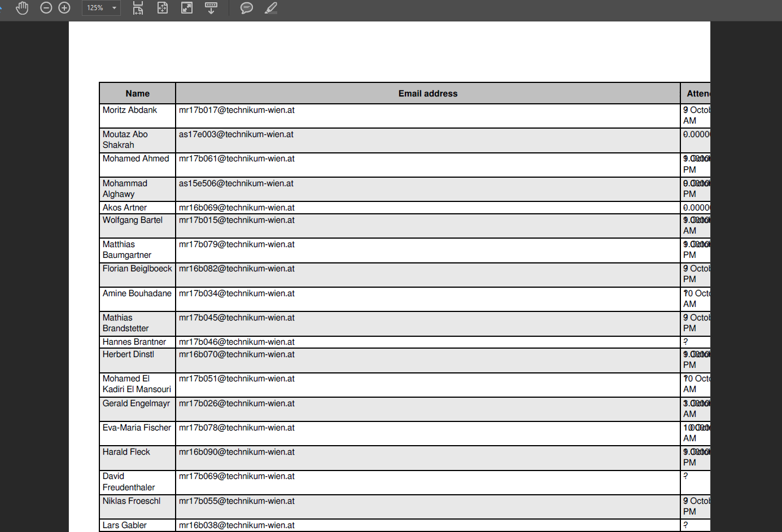Click the Name column header
This screenshot has width=782, height=532.
[x=138, y=94]
